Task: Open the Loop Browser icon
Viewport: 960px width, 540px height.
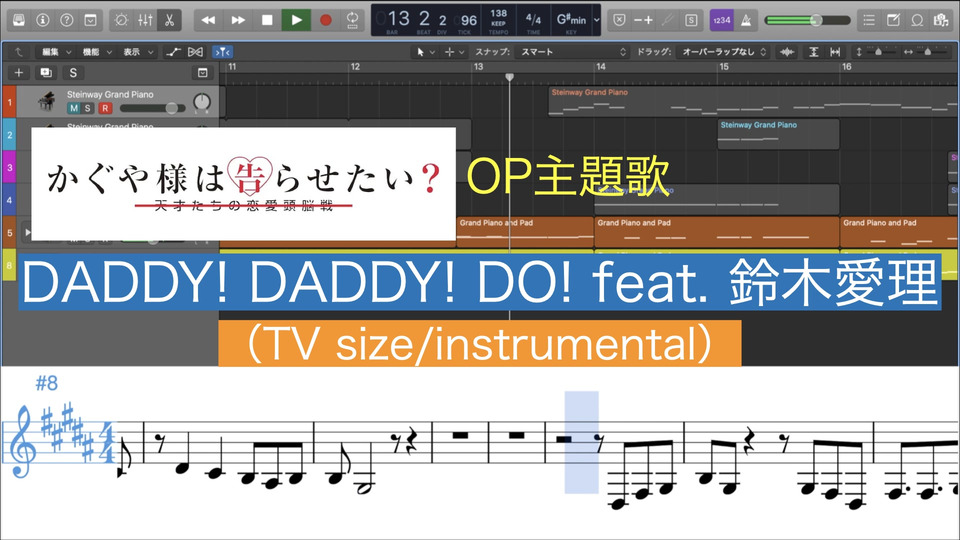Action: [x=917, y=20]
